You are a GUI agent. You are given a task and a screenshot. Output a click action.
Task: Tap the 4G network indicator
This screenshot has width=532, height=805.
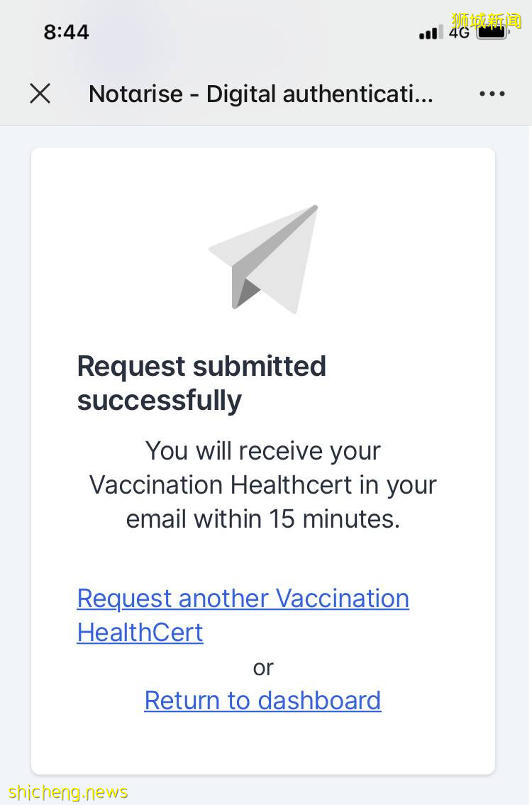point(459,33)
